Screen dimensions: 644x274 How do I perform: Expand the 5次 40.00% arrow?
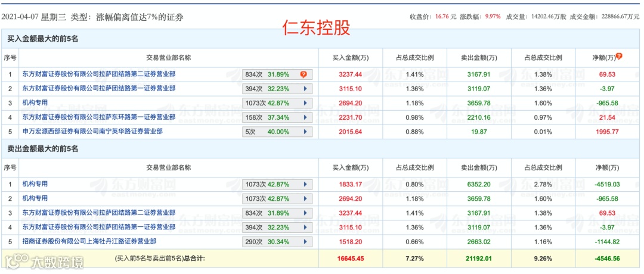pos(305,132)
